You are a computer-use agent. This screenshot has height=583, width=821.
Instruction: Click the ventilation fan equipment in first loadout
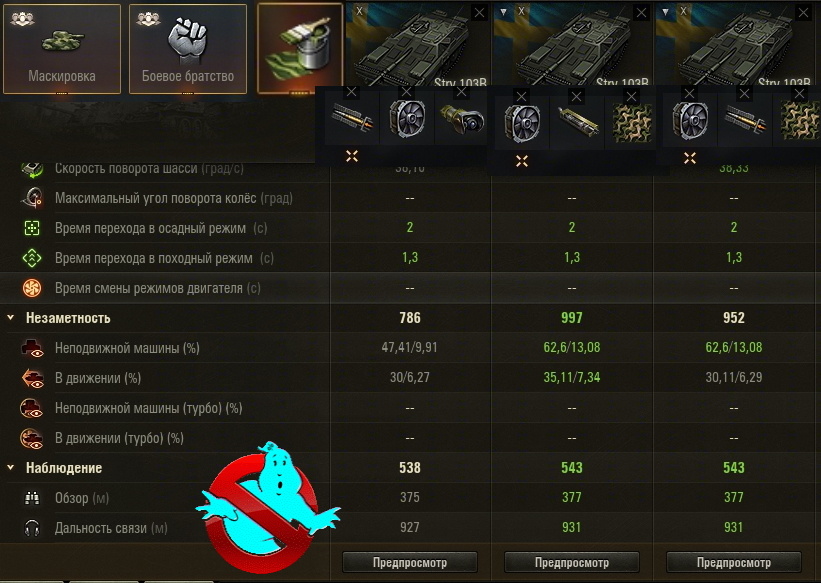click(407, 119)
